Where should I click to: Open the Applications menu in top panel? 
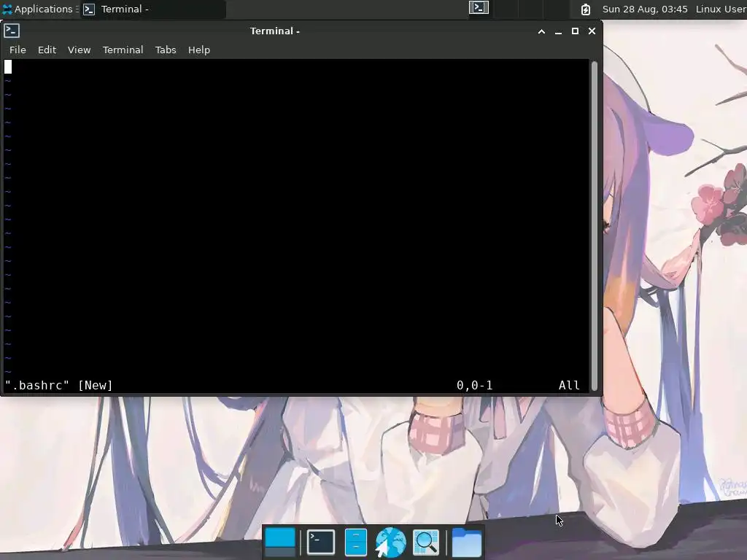40,9
